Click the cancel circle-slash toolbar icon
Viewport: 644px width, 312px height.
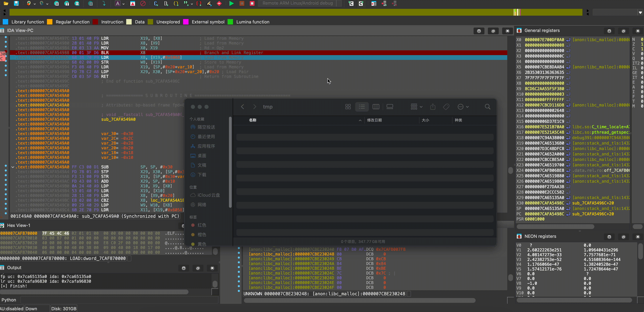point(143,3)
